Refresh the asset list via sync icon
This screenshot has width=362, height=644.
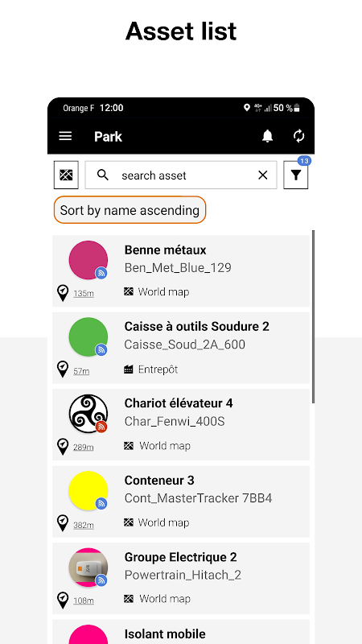click(299, 136)
